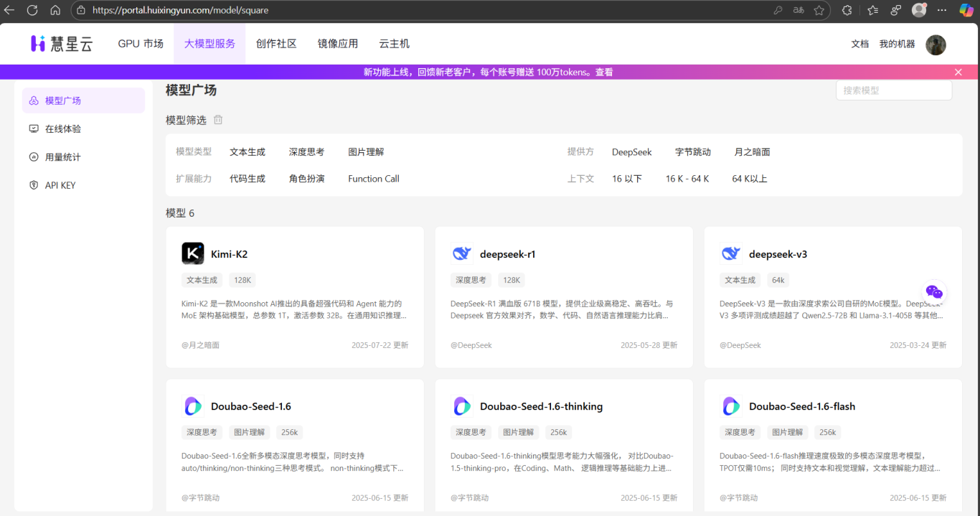Open browser favorites list icon
Viewport: 980px width, 516px height.
(x=872, y=10)
